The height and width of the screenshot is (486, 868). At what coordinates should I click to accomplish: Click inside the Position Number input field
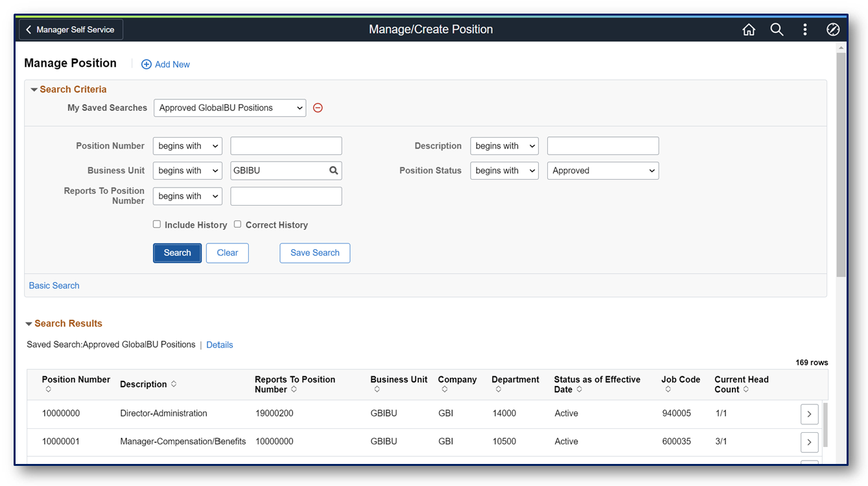tap(286, 145)
